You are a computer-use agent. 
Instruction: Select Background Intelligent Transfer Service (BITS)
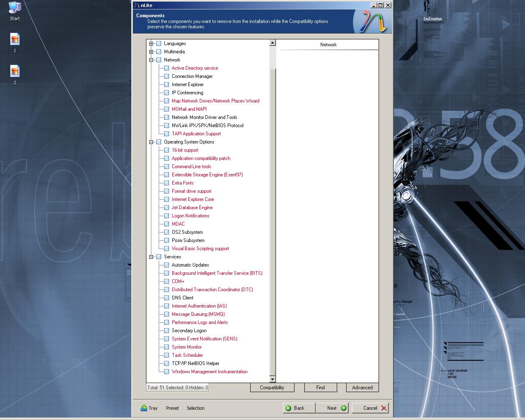tap(217, 273)
